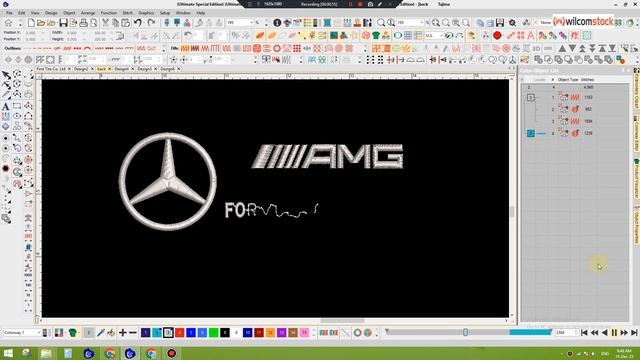Click the green T-shirt product icon

[376, 36]
